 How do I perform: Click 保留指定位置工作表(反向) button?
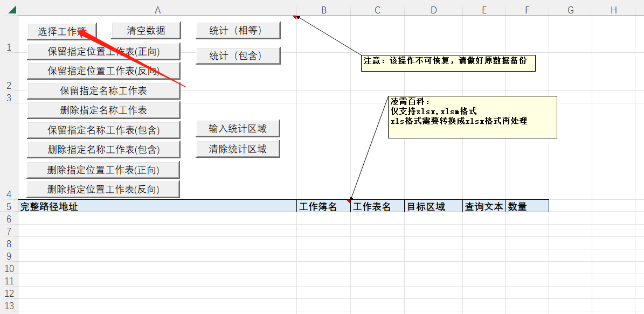(x=103, y=71)
